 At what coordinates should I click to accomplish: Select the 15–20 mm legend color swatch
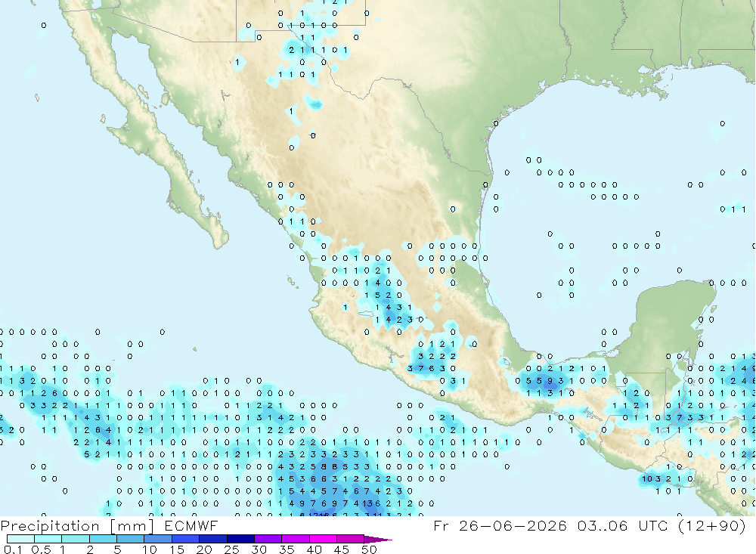[186, 539]
